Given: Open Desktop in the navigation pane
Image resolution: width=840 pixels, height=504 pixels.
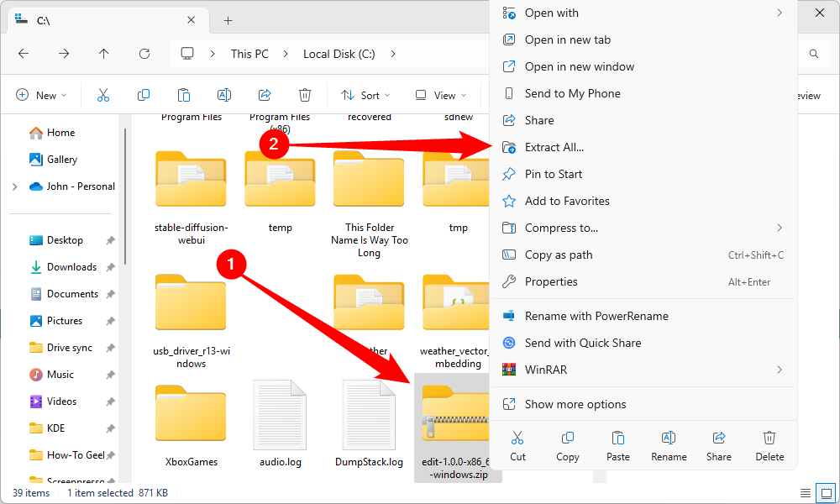Looking at the screenshot, I should tap(56, 240).
